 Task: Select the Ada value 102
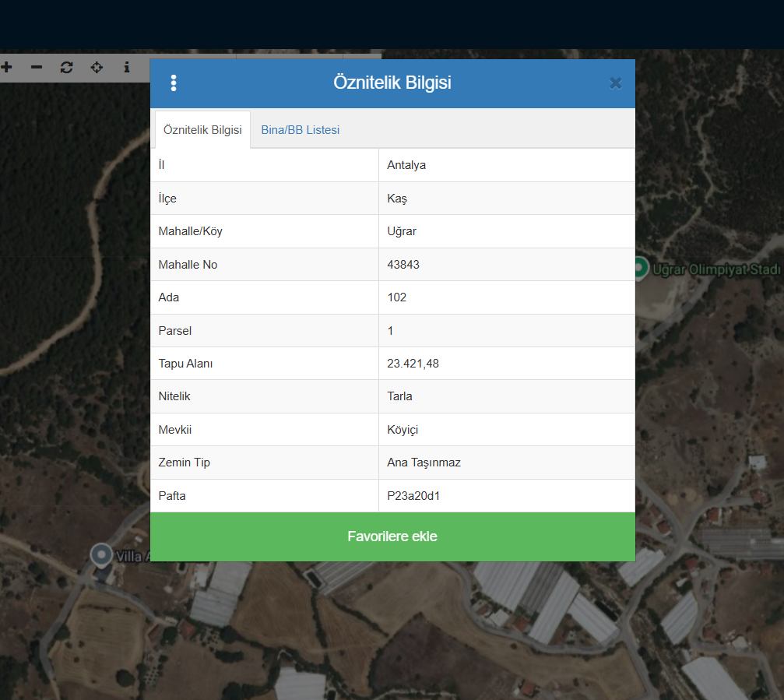point(396,297)
